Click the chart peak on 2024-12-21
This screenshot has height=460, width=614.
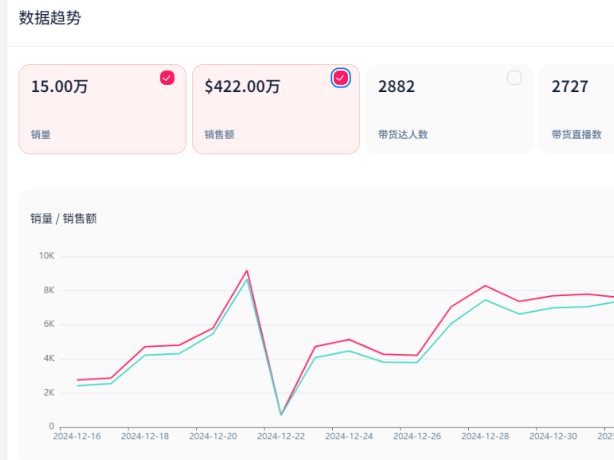tap(247, 271)
